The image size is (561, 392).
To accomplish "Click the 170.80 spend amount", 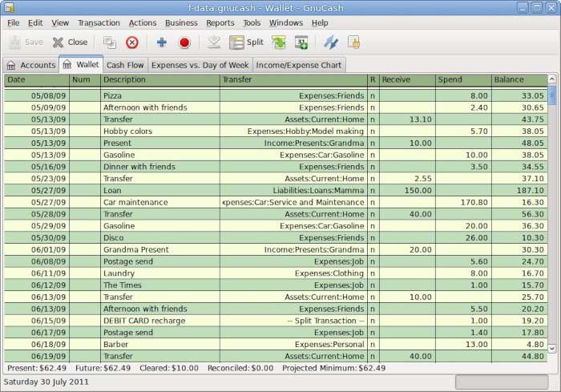I will point(463,202).
